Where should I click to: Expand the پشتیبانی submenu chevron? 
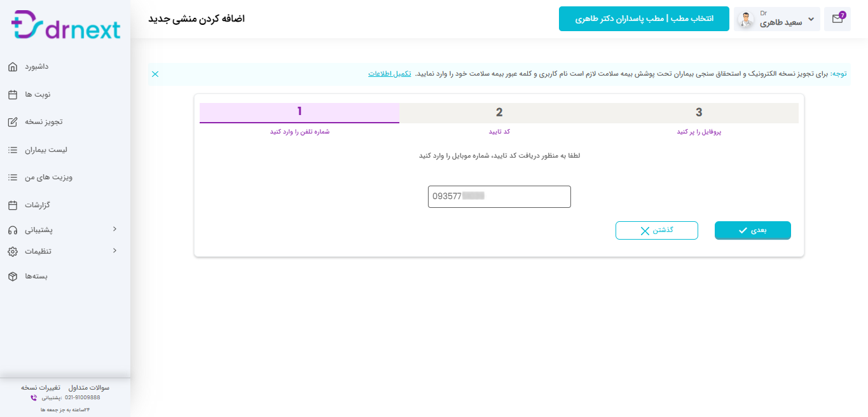(114, 229)
